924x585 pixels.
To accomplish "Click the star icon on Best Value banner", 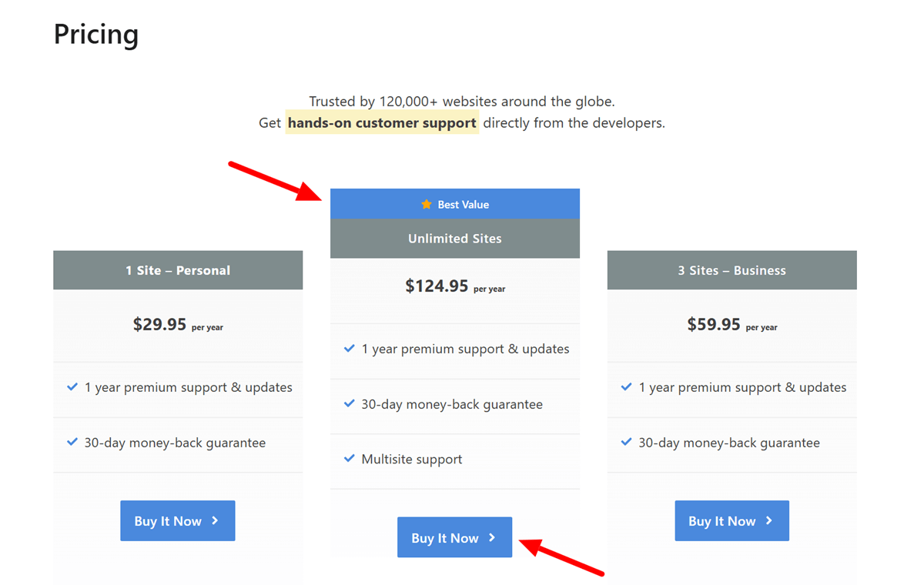I will coord(426,204).
